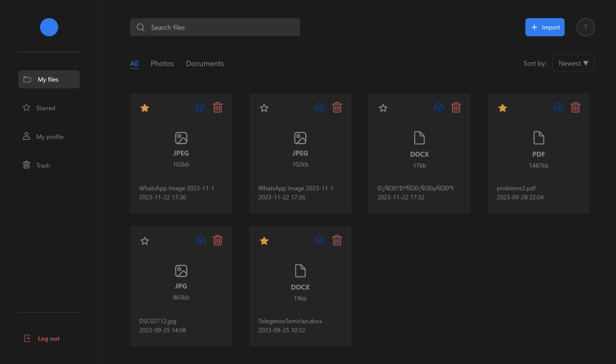616x364 pixels.
Task: Unstar the TolegenovTemirlan.docx file
Action: pyautogui.click(x=264, y=241)
